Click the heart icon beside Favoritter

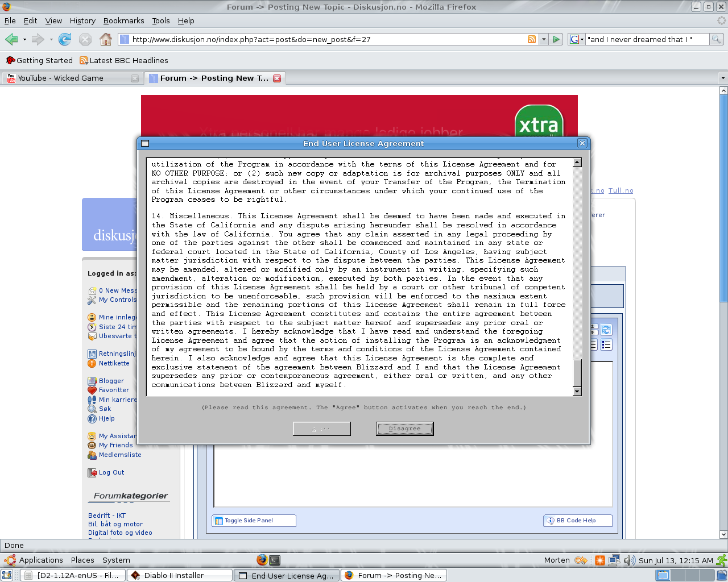point(92,390)
